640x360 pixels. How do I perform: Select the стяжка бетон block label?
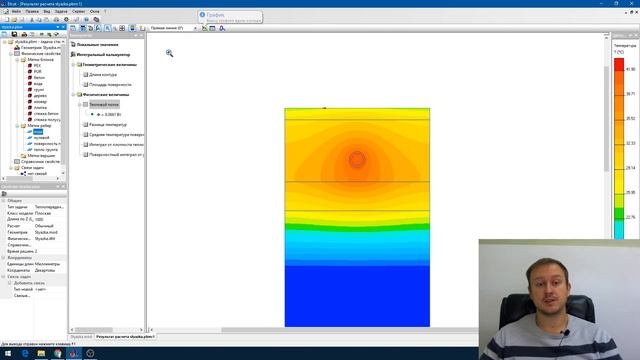pyautogui.click(x=46, y=113)
